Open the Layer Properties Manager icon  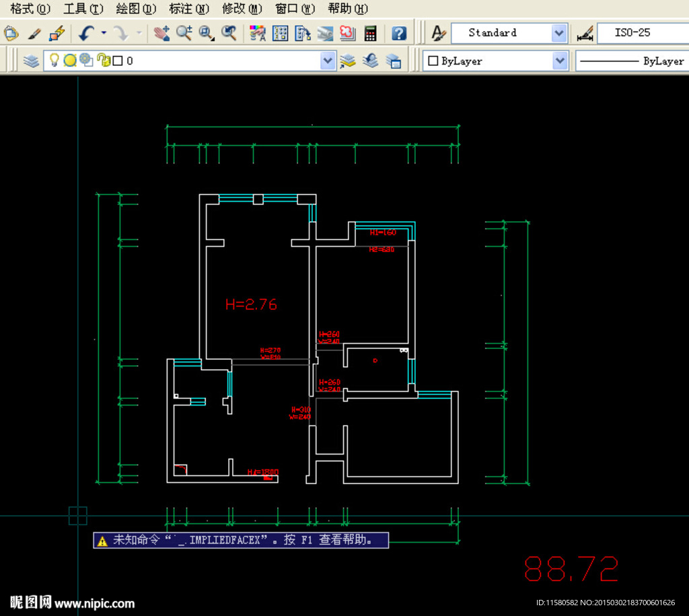pyautogui.click(x=31, y=61)
